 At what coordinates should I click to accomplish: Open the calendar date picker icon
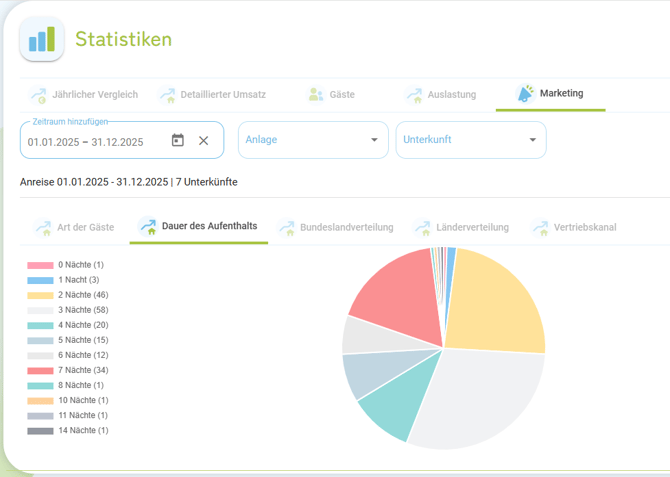(178, 140)
